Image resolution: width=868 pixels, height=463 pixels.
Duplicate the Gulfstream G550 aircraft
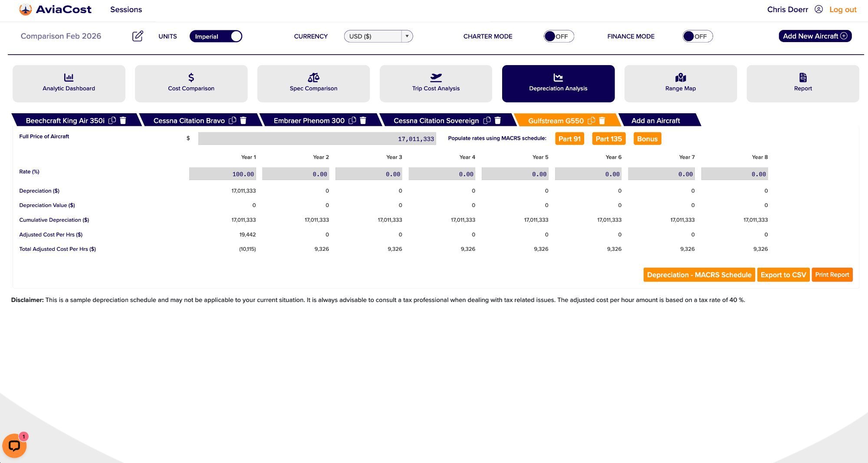pyautogui.click(x=591, y=121)
